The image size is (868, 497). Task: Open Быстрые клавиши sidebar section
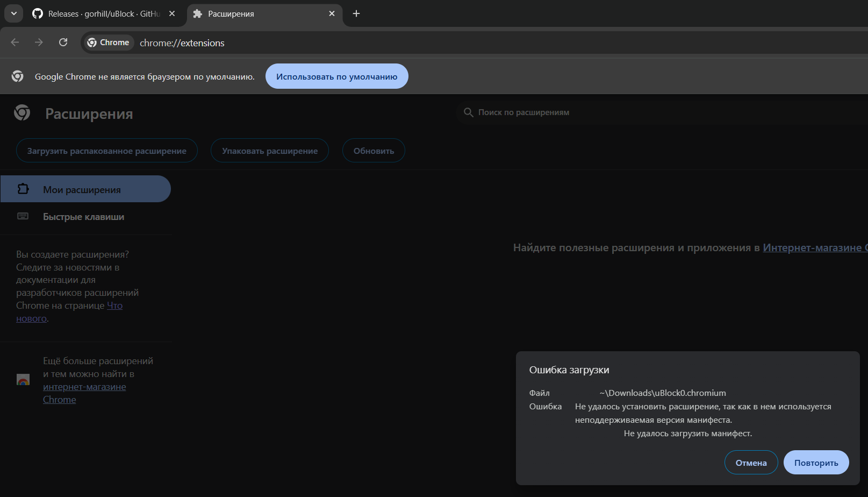pos(85,216)
